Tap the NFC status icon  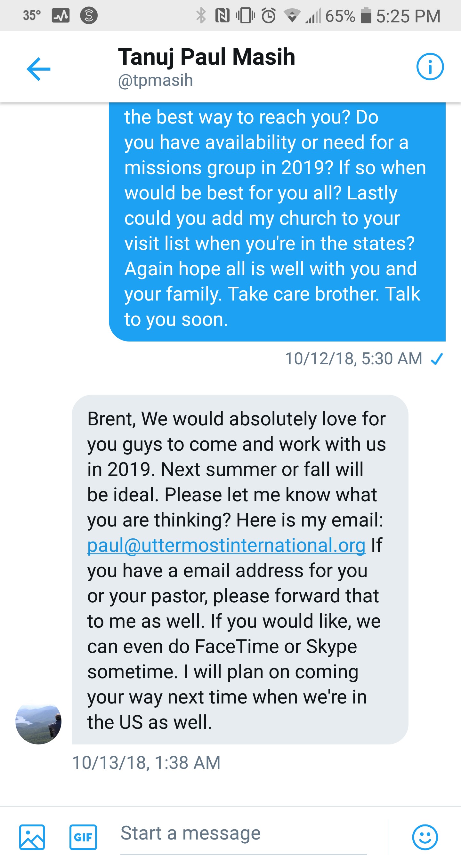click(222, 15)
